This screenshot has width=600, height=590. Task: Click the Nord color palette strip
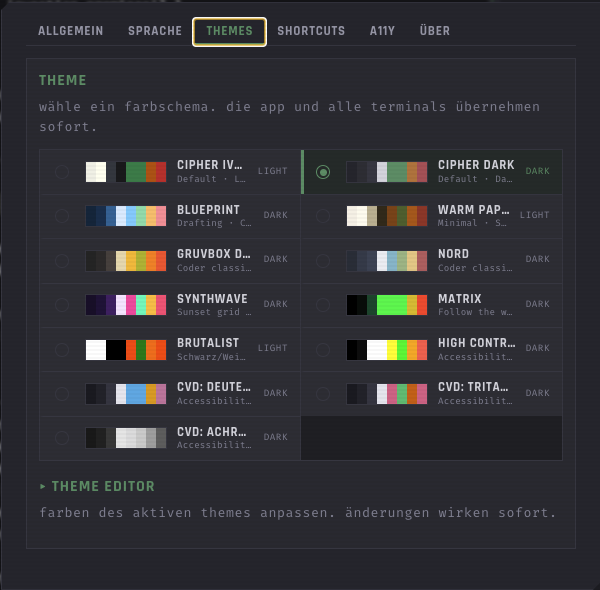(387, 261)
